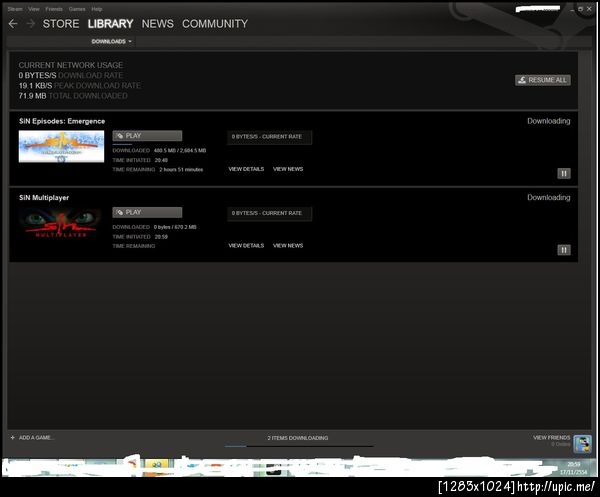View news for SiN Multiplayer
The image size is (600, 497).
(x=288, y=246)
